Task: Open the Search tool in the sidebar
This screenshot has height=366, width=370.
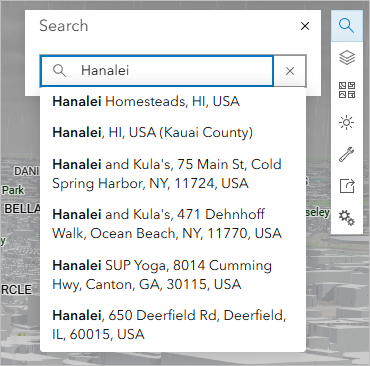Action: (347, 26)
